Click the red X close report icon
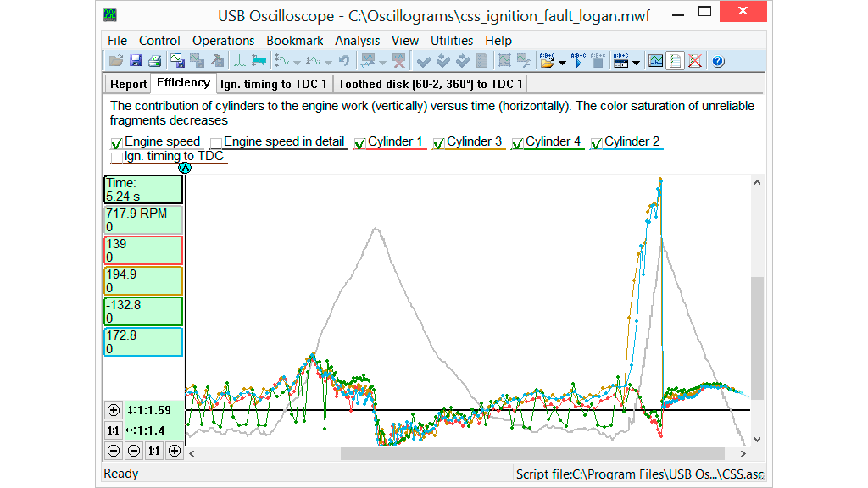868x488 pixels. 695,61
